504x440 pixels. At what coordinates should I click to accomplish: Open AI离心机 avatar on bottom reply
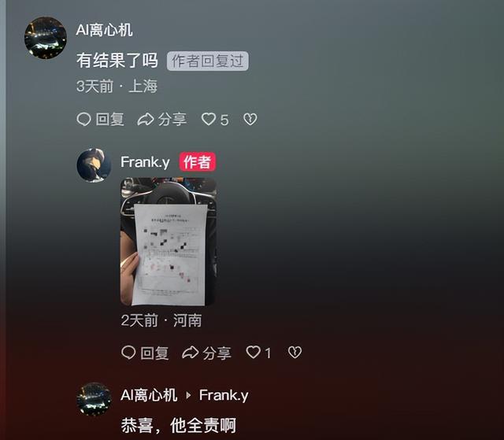[x=94, y=399]
